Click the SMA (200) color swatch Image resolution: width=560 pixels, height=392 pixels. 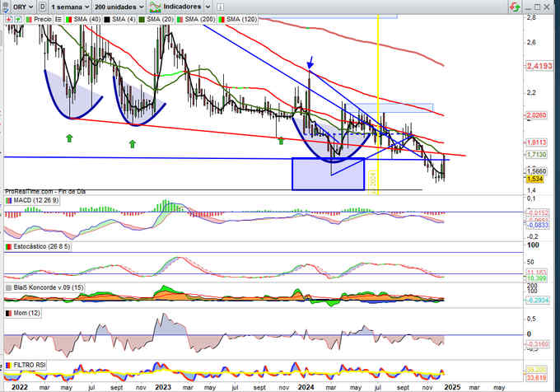(180, 19)
